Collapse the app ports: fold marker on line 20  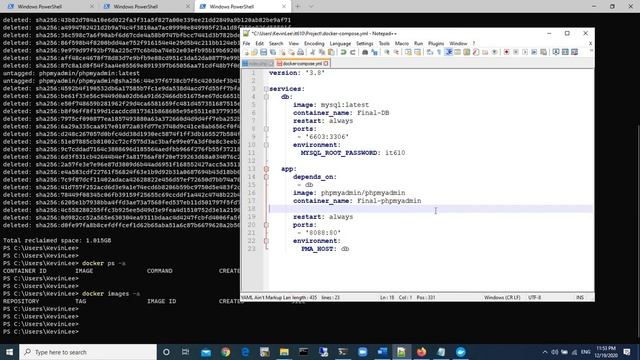(266, 225)
